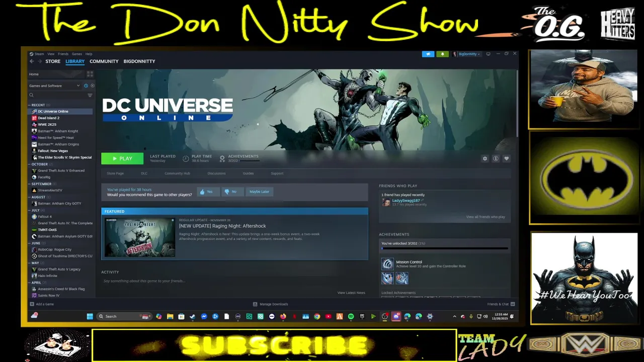
Task: Open the BigDonNitty account dropdown
Action: click(466, 54)
